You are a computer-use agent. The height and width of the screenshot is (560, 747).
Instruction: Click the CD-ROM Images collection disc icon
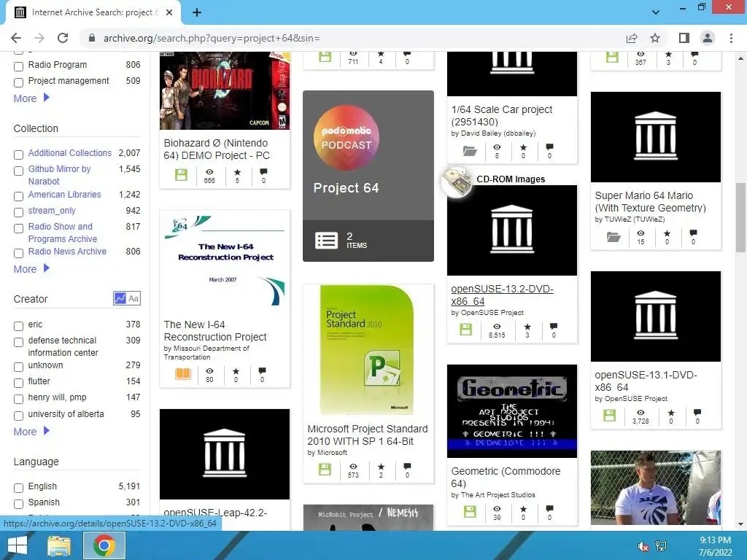(x=457, y=181)
